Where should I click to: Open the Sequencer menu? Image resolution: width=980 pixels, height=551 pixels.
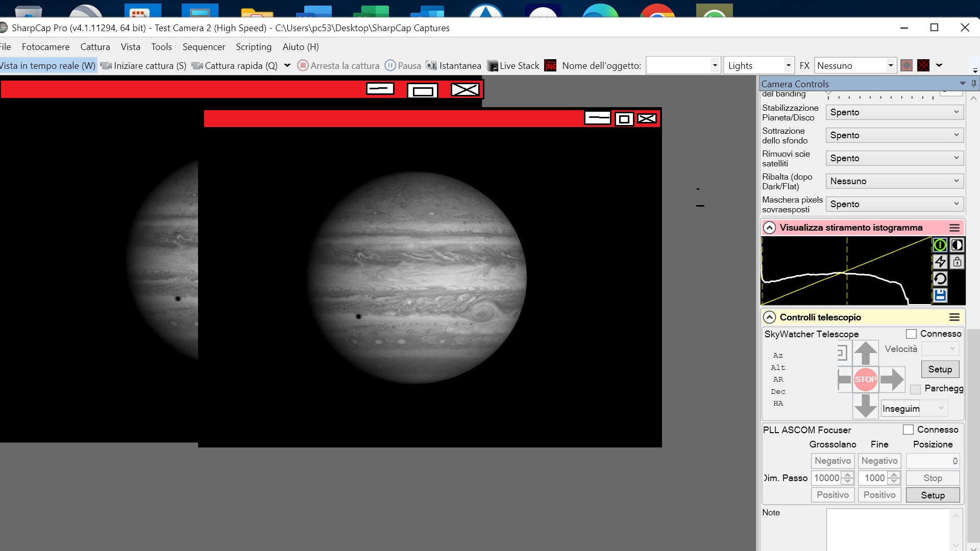pos(204,47)
